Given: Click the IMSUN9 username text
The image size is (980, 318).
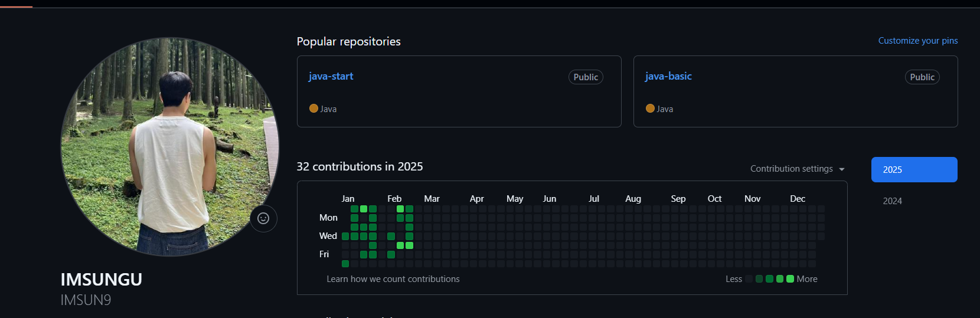Looking at the screenshot, I should tap(86, 300).
